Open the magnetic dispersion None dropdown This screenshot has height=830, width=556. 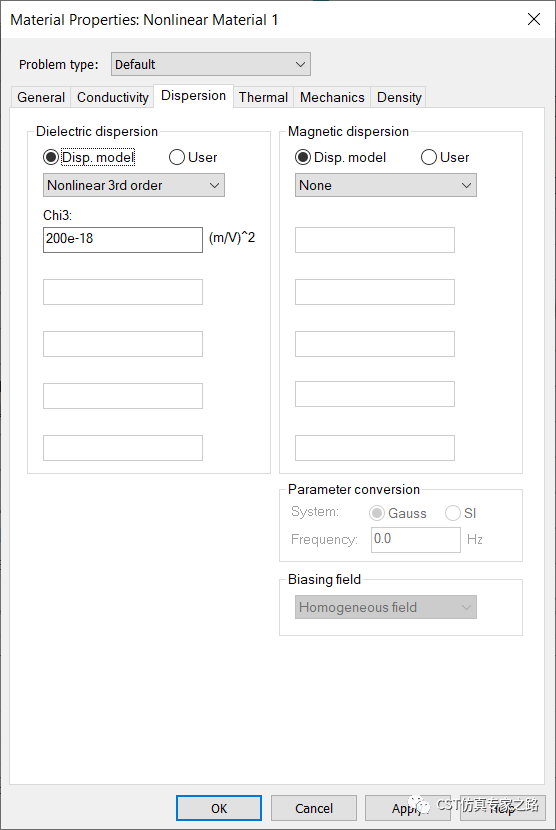point(385,185)
